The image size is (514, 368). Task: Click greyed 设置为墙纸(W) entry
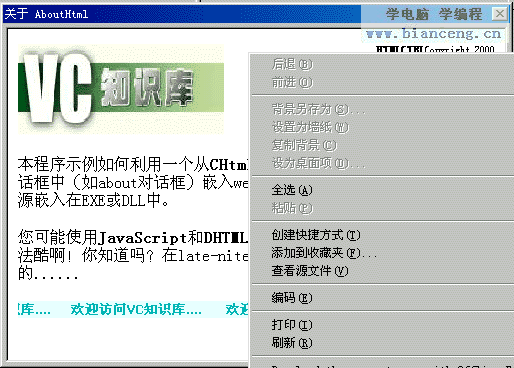(383, 127)
